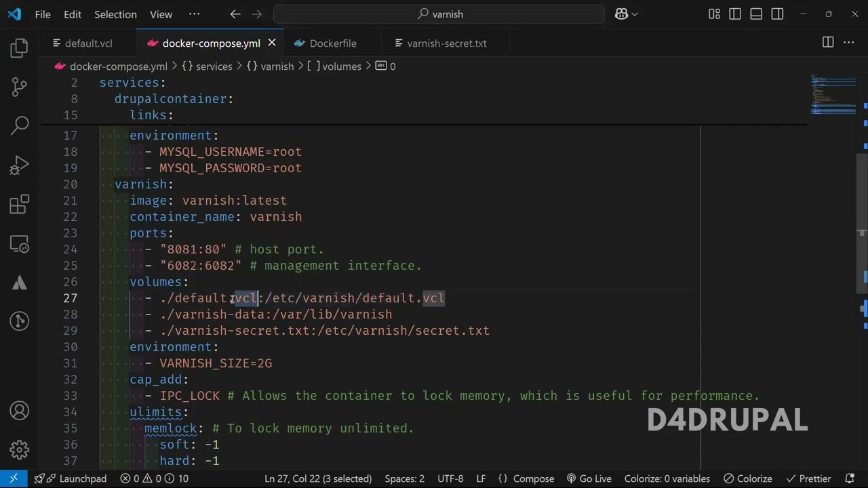Open the additional menus ellipsis in the menu bar
This screenshot has width=868, height=488.
coord(195,14)
